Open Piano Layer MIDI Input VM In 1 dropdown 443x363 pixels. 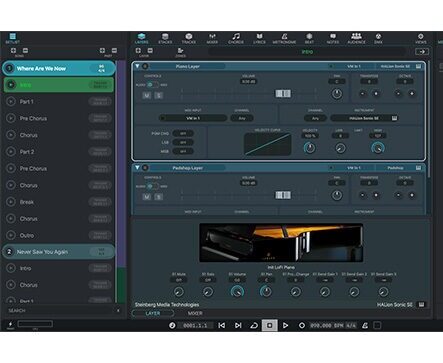pos(193,118)
